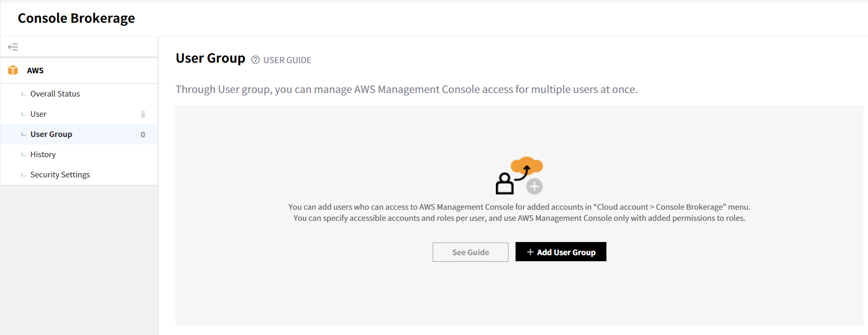Image resolution: width=868 pixels, height=335 pixels.
Task: Click the User Group count badge showing 0
Action: 143,135
